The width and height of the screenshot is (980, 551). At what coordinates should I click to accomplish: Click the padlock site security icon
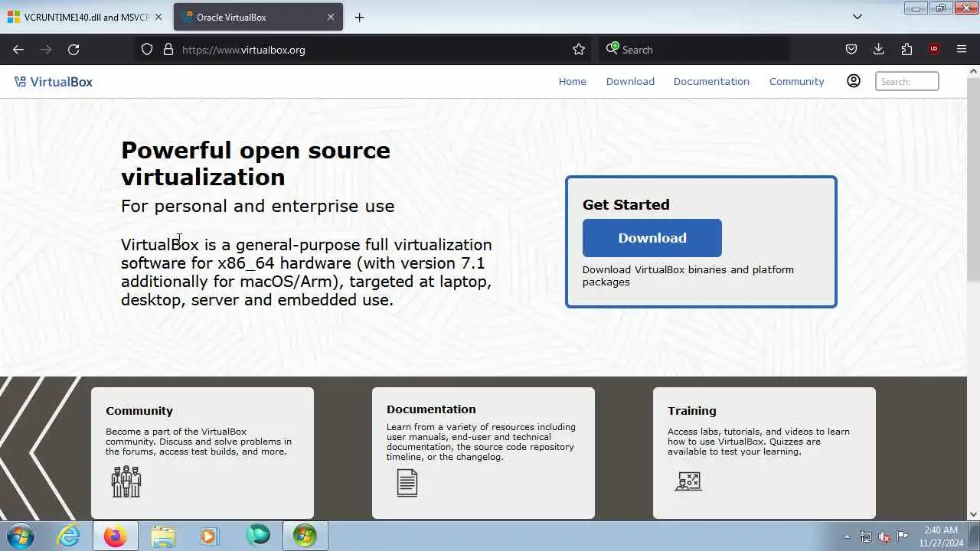tap(168, 50)
